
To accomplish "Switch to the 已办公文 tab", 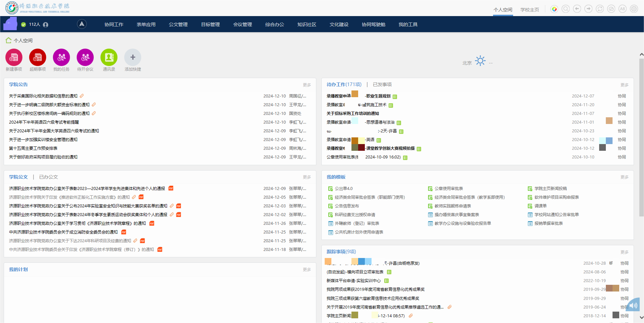I will (x=49, y=177).
